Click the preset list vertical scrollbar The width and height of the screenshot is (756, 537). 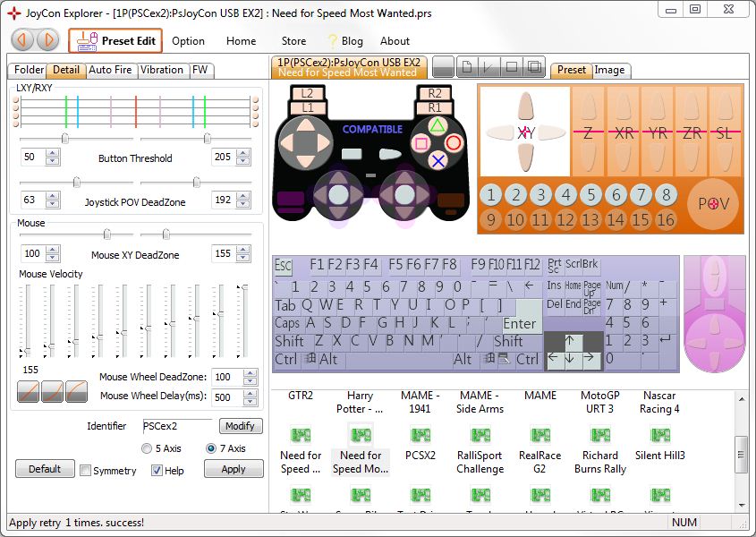(x=741, y=452)
